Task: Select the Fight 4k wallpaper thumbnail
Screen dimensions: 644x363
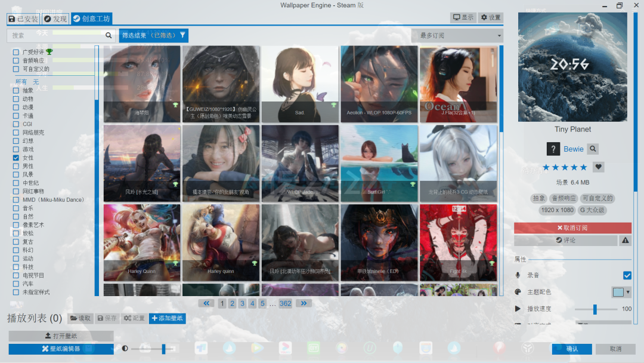Action: (459, 242)
